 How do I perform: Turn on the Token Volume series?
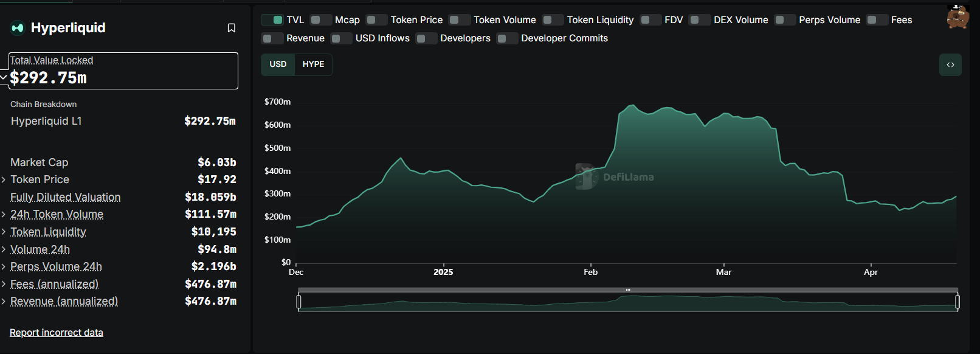[460, 20]
